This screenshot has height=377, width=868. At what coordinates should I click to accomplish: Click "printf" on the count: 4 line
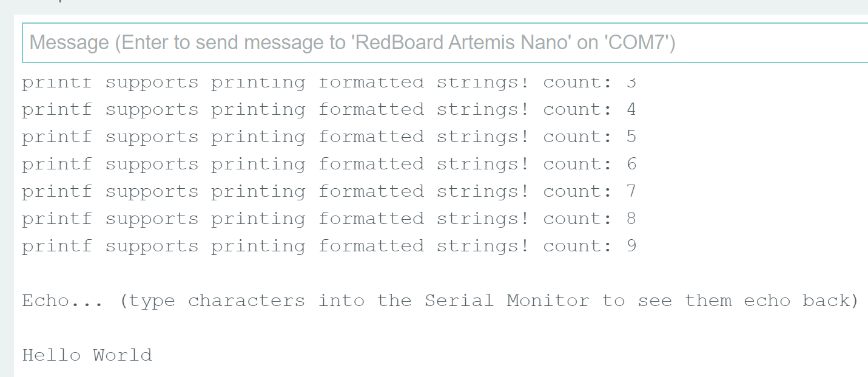coord(56,110)
